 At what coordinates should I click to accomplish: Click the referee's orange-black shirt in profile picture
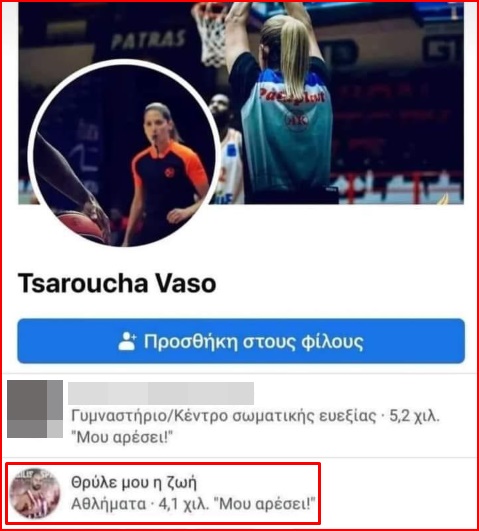coord(169,176)
